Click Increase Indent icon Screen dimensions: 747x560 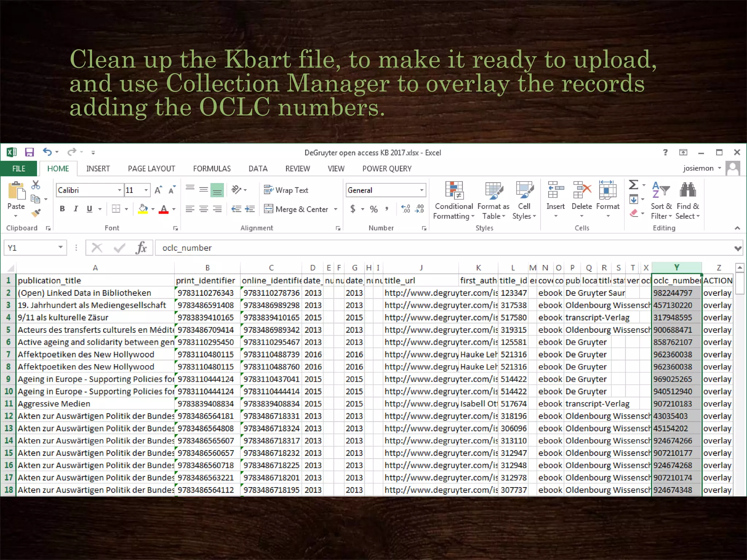pos(250,209)
